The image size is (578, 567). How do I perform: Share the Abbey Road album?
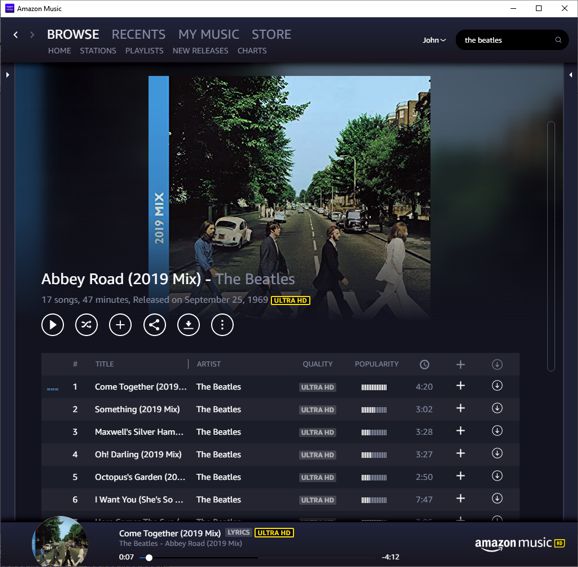click(154, 325)
